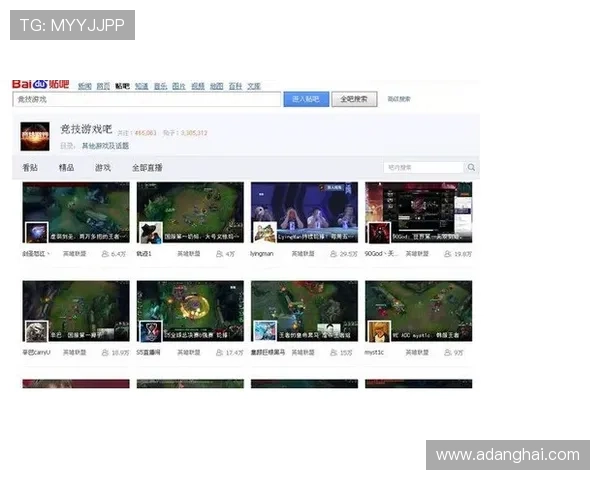Open the 音乐 link in top navigation
This screenshot has width=600, height=480.
click(160, 86)
